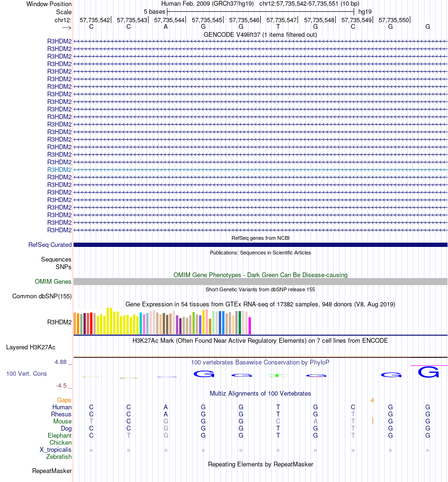448x482 pixels.
Task: Click 'Publications: Sequences in Scientific Articles' title
Action: pyautogui.click(x=260, y=253)
